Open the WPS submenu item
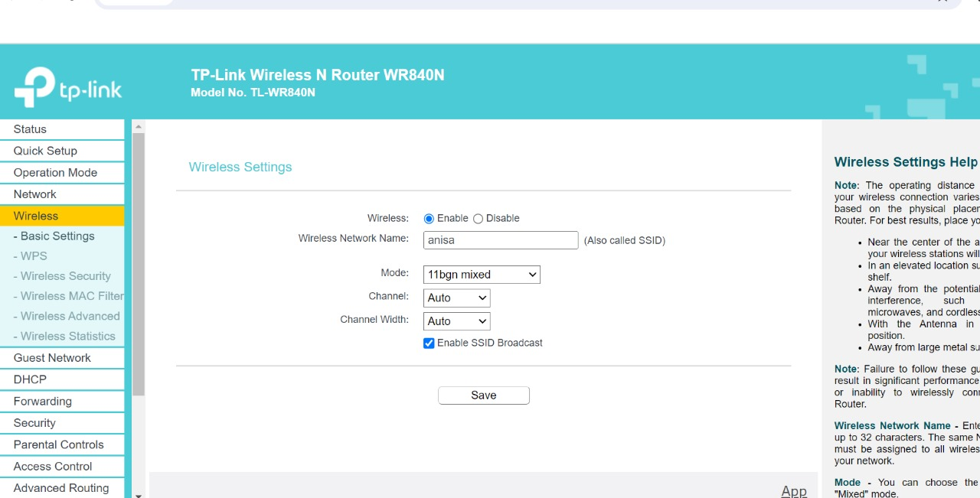Image resolution: width=980 pixels, height=498 pixels. pyautogui.click(x=30, y=256)
